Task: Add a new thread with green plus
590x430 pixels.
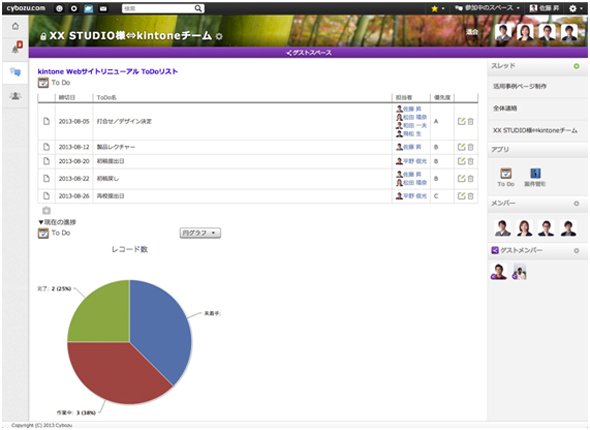Action: [x=576, y=66]
